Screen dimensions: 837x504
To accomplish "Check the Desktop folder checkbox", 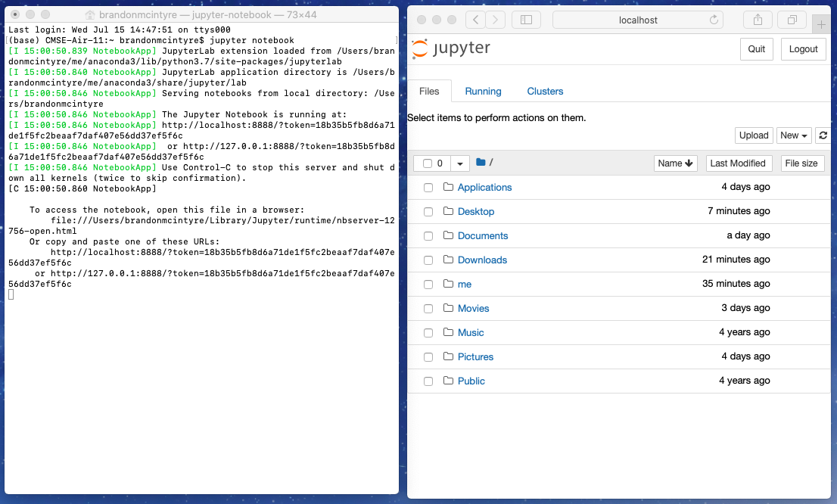I will 428,212.
